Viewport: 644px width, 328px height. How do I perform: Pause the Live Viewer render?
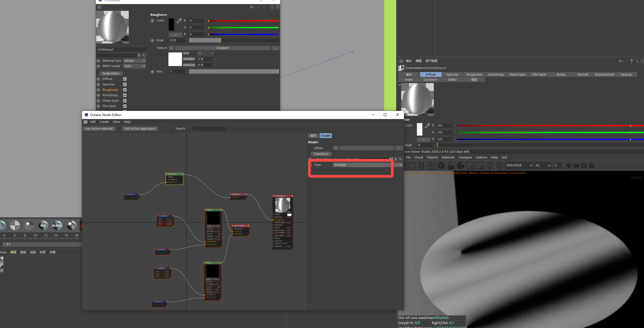(421, 165)
